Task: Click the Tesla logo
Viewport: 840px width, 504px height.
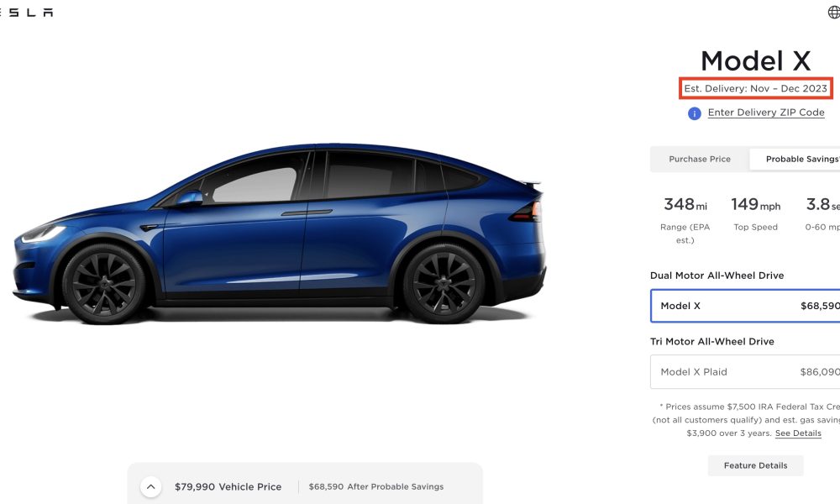Action: pos(26,12)
